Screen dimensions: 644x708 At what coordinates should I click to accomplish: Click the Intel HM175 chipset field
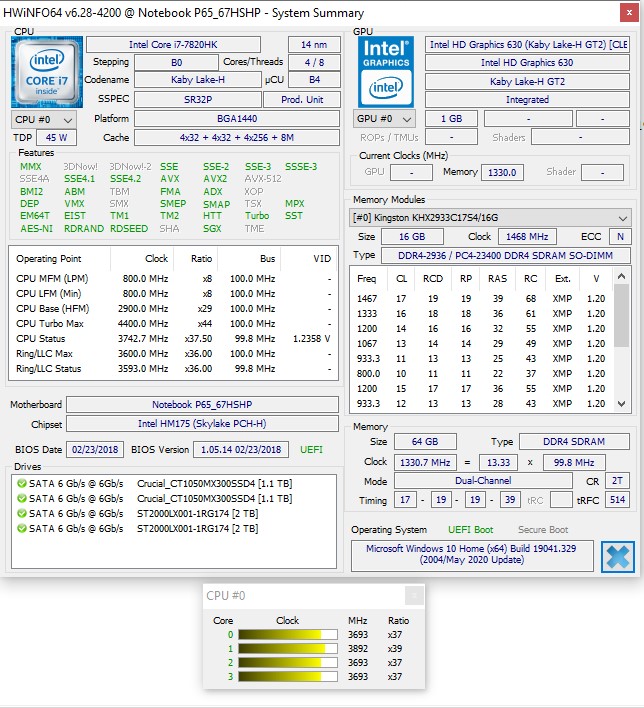pos(202,424)
